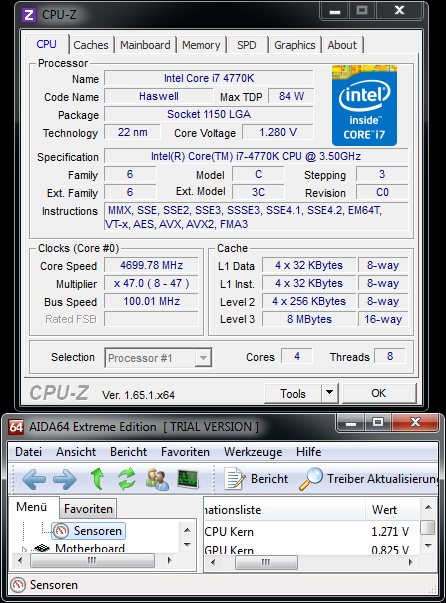Maximize the AIDA64 window
Image resolution: width=446 pixels, height=603 pixels.
point(378,422)
